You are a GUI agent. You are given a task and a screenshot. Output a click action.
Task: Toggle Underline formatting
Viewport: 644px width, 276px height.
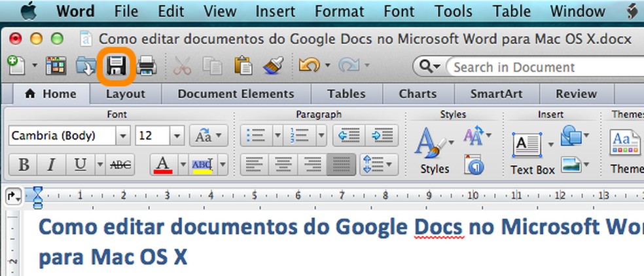tap(80, 165)
